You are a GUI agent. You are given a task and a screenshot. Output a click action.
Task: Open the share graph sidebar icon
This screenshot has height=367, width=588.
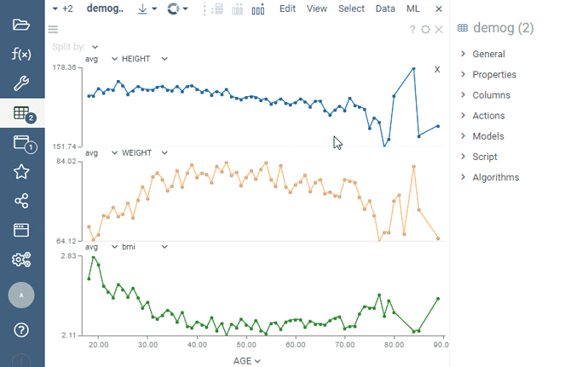21,201
